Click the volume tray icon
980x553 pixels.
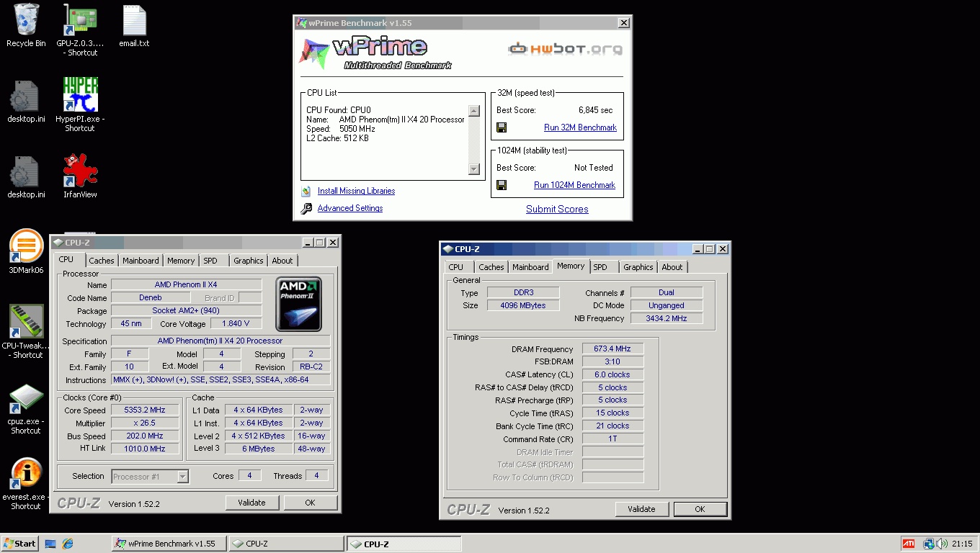click(x=942, y=544)
